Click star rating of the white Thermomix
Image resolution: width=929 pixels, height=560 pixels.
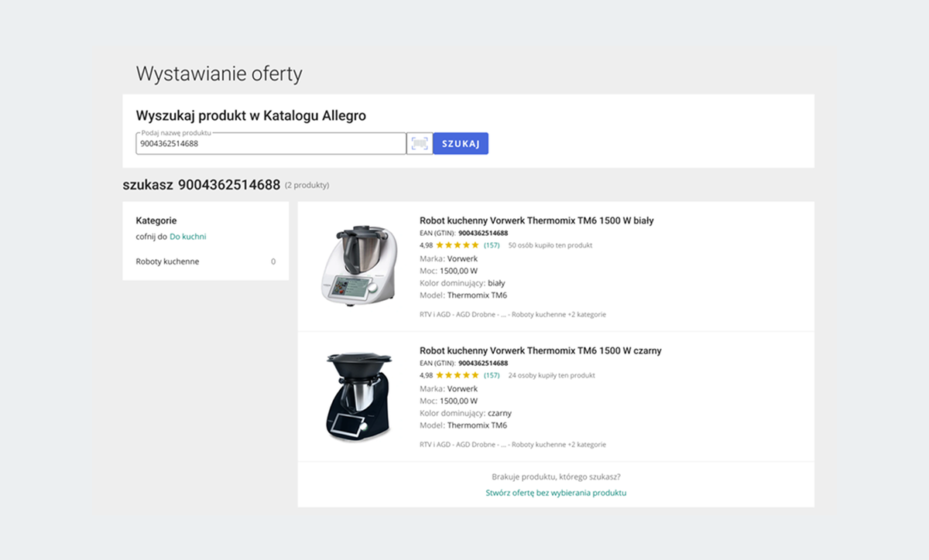coord(458,245)
